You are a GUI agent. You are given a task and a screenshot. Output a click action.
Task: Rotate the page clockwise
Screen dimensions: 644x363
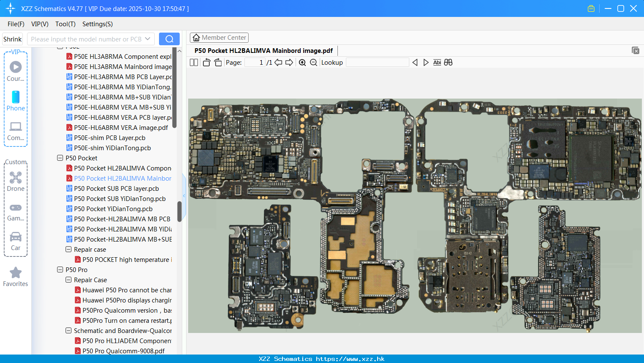218,63
